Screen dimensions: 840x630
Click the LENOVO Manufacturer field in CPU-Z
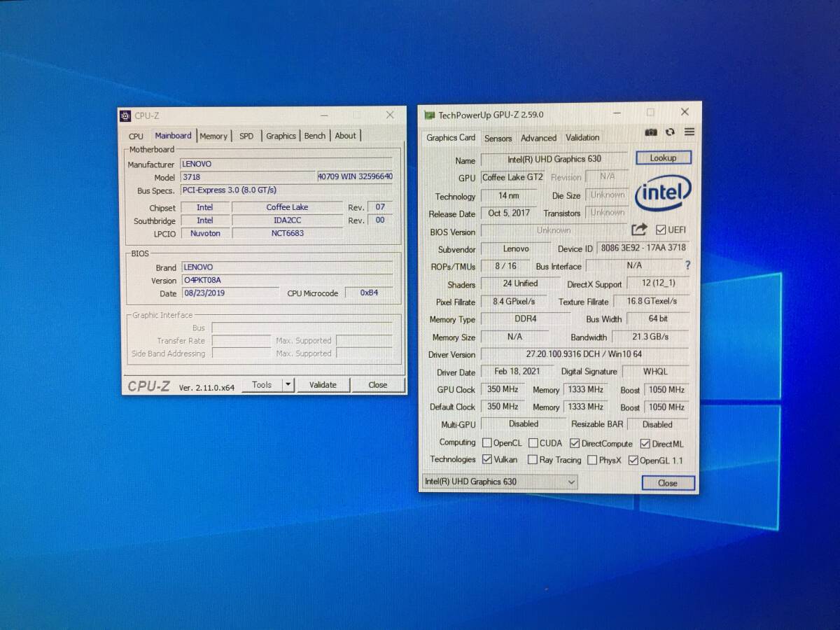tap(286, 164)
